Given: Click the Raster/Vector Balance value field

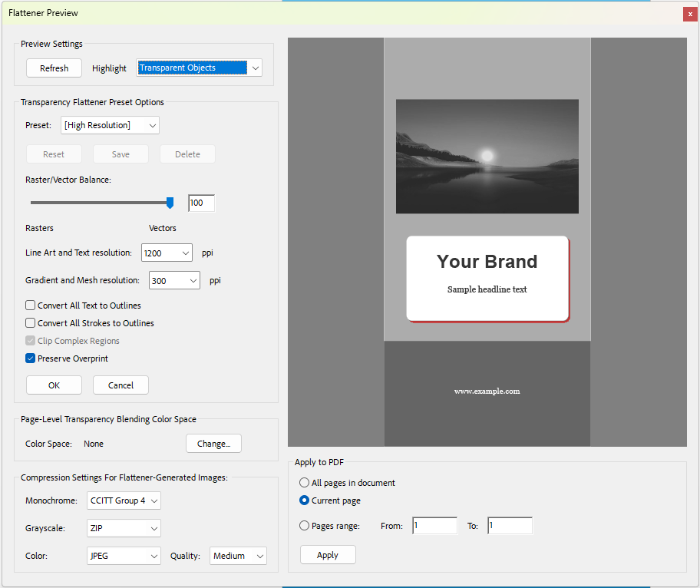Looking at the screenshot, I should 201,203.
